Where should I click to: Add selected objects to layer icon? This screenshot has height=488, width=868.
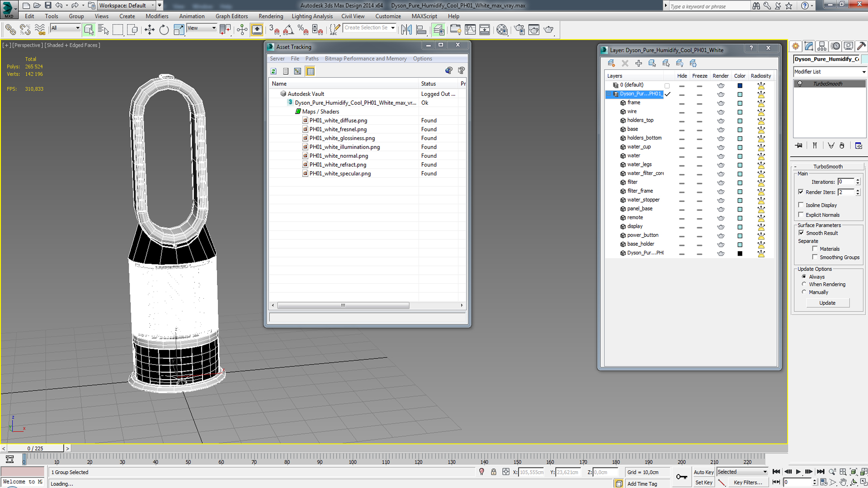638,63
